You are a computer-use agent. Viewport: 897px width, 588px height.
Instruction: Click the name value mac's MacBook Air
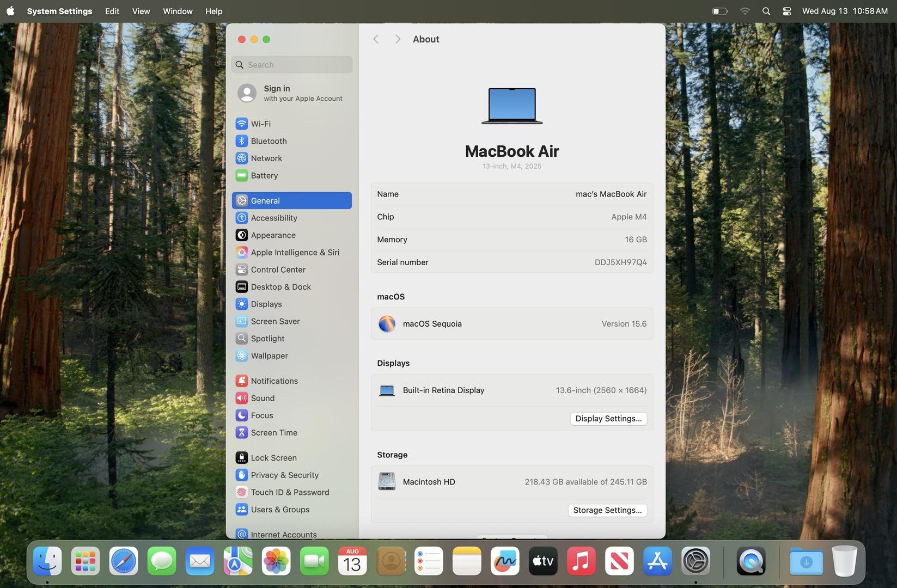(x=611, y=194)
